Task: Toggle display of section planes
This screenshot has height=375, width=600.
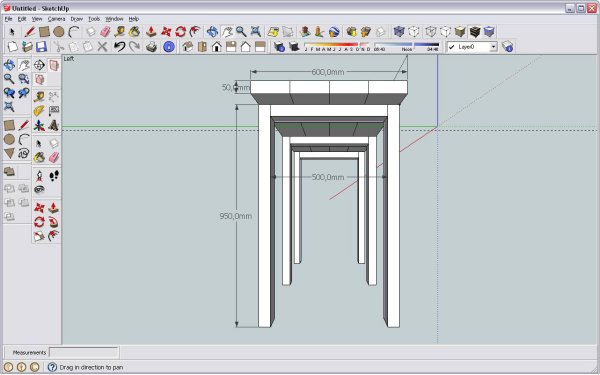Action: (54, 65)
